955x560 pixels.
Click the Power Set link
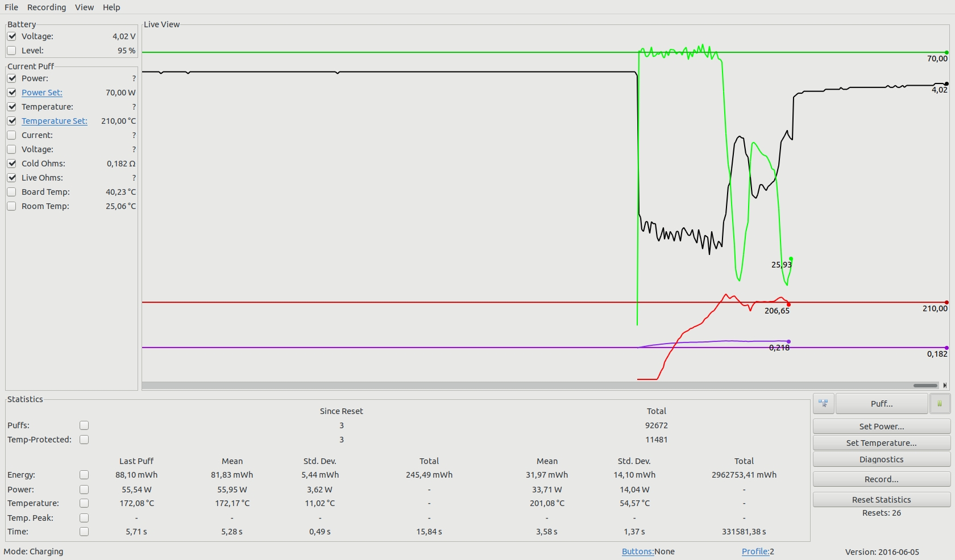[x=42, y=93]
